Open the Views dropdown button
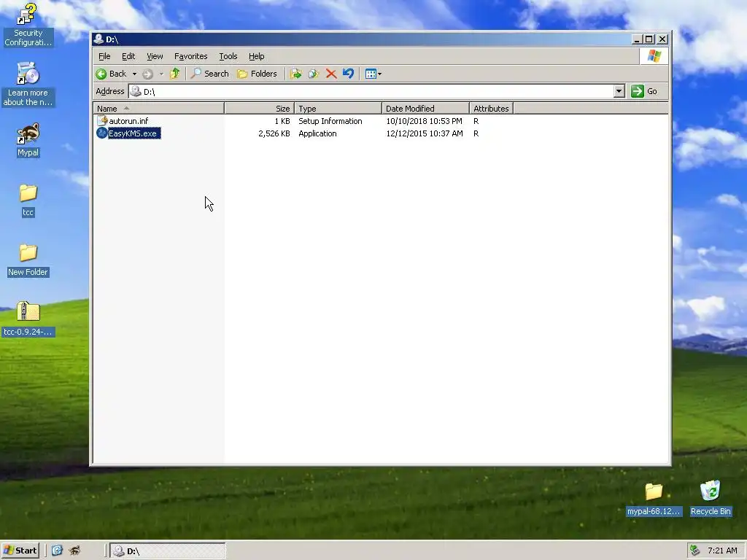Viewport: 747px width, 560px height. pyautogui.click(x=373, y=74)
